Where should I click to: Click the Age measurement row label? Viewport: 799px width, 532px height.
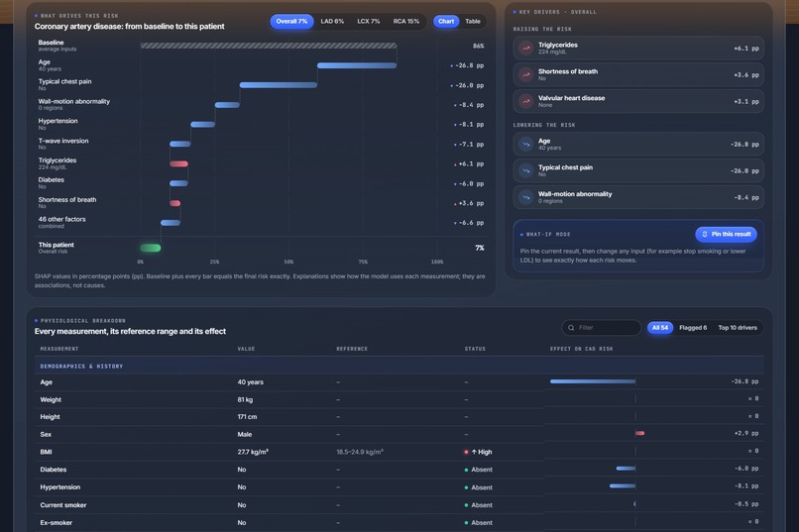click(47, 382)
